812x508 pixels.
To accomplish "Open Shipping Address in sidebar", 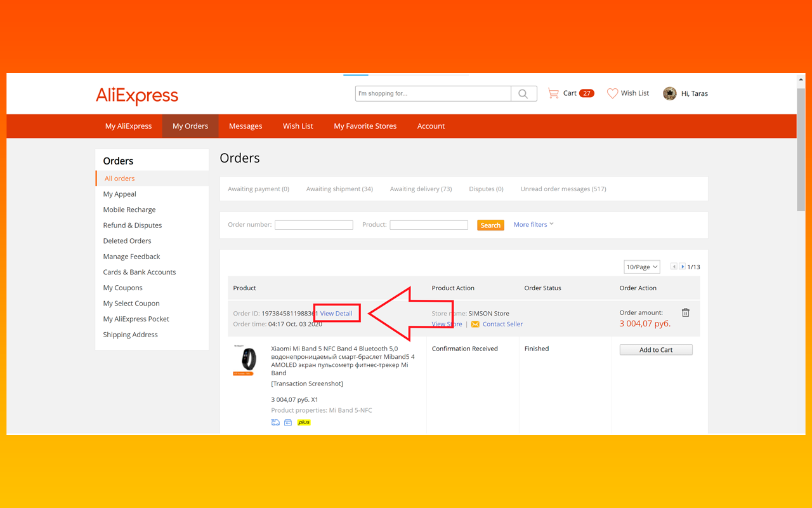I will tap(131, 335).
